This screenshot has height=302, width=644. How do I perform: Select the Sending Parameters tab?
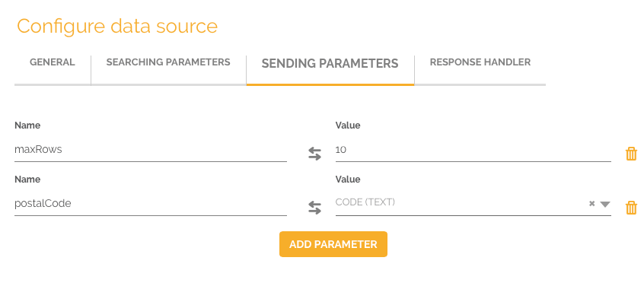coord(330,64)
